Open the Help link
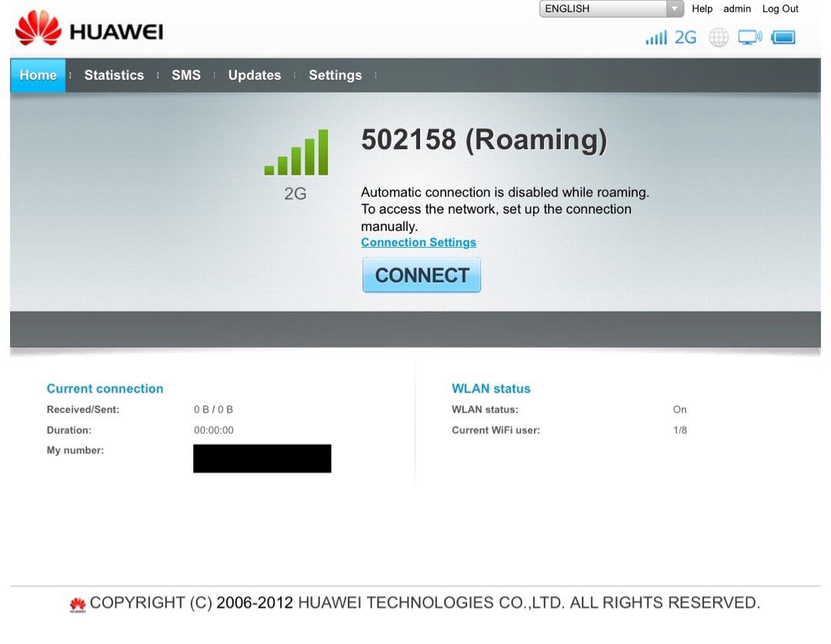This screenshot has width=831, height=644. [x=702, y=8]
